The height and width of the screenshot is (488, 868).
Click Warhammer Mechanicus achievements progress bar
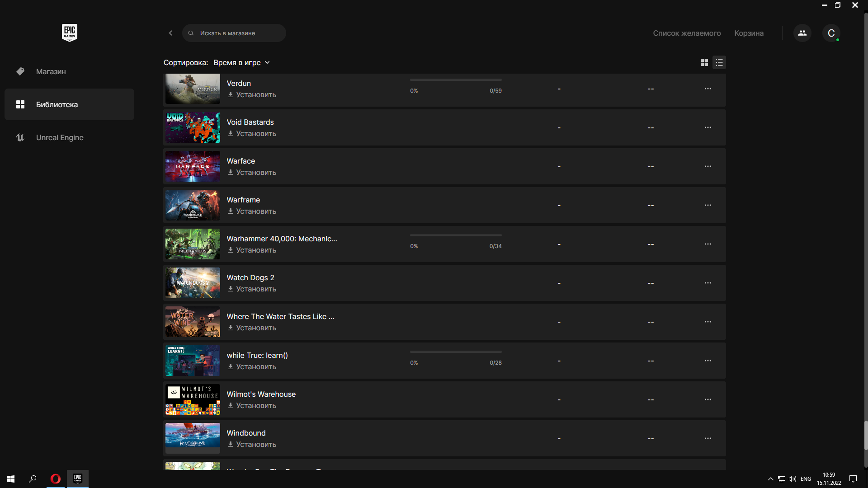(456, 235)
